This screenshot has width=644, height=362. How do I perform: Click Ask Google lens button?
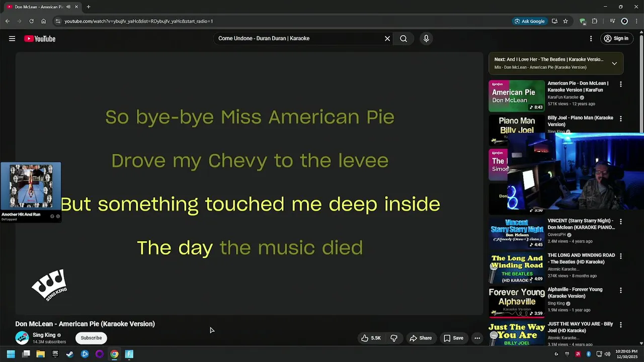click(529, 21)
